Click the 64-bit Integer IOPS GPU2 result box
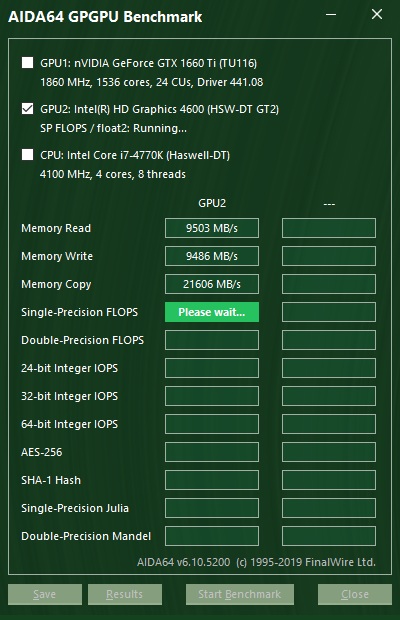The width and height of the screenshot is (400, 620). tap(212, 424)
